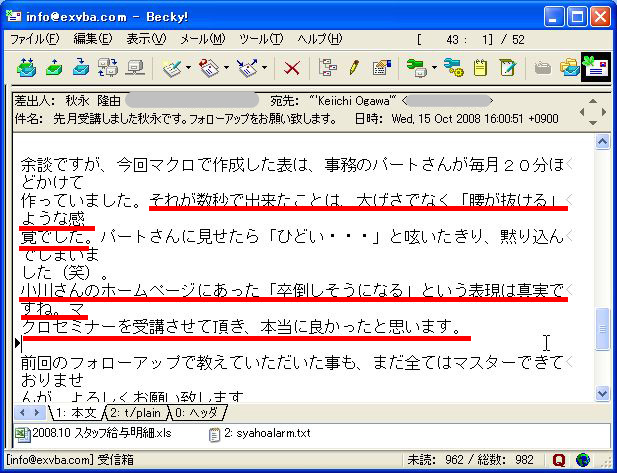617x473 pixels.
Task: Click the header pane left arrow
Action: tap(582, 112)
